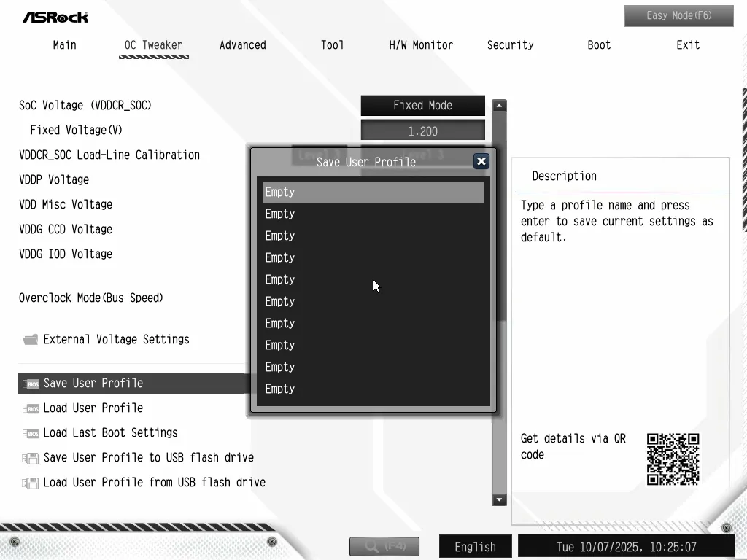Switch to the Advanced tab

[242, 45]
